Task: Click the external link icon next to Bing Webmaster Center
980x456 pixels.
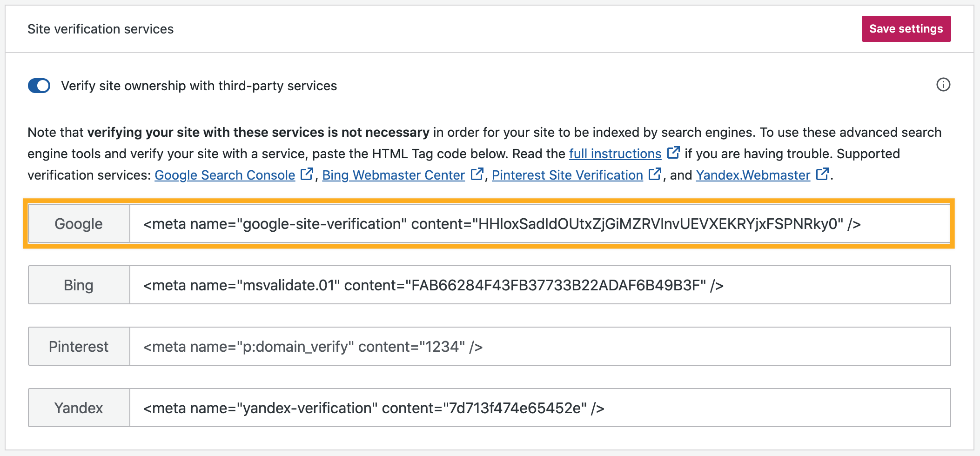Action: click(477, 174)
